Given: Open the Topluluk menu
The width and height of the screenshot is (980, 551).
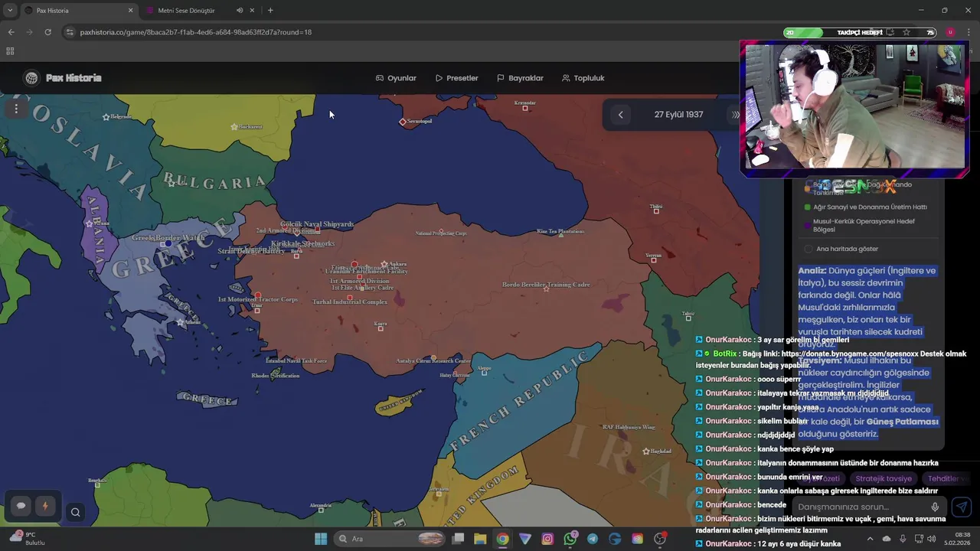Looking at the screenshot, I should pos(583,78).
